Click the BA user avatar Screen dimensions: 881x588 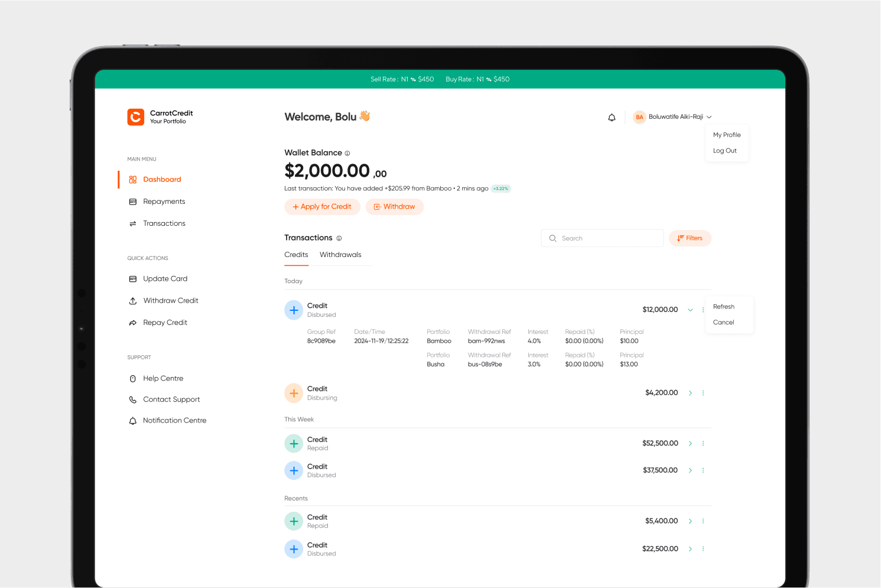pos(639,117)
